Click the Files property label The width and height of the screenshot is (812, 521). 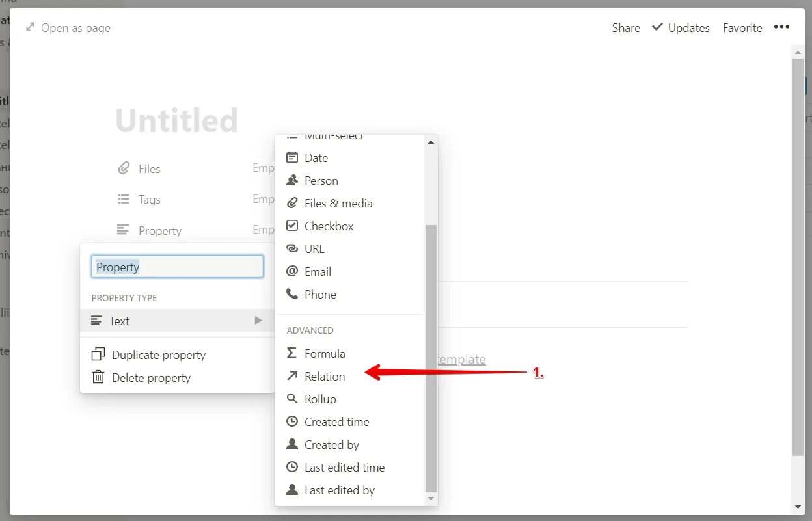(x=149, y=168)
